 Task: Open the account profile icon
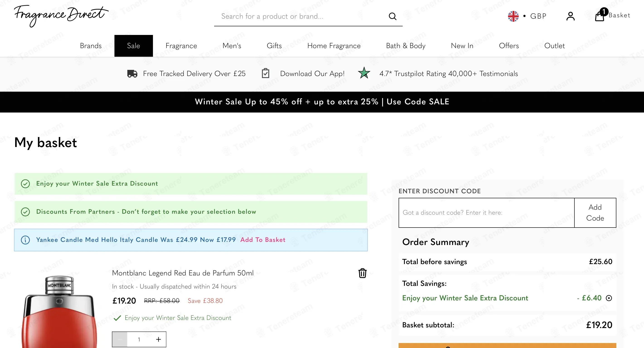571,17
